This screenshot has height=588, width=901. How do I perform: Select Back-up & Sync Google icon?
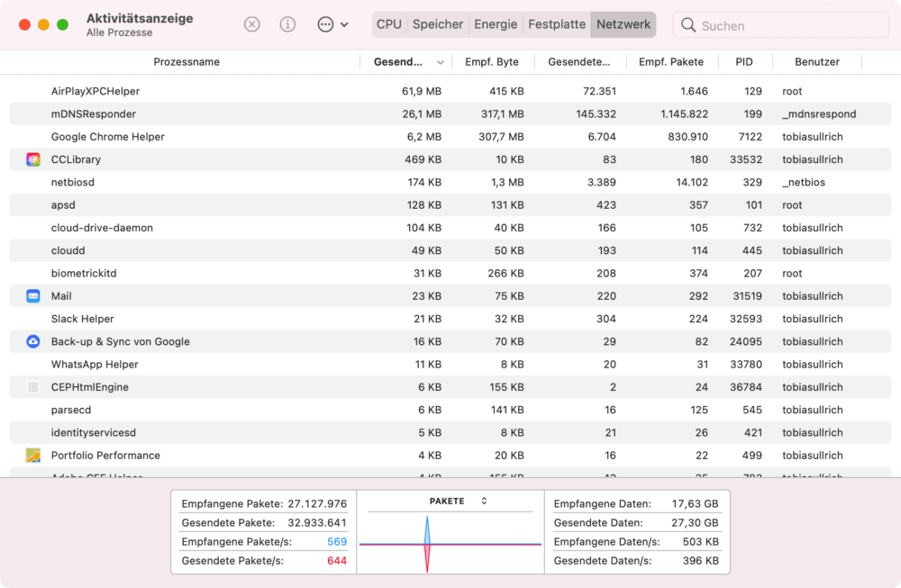point(33,341)
